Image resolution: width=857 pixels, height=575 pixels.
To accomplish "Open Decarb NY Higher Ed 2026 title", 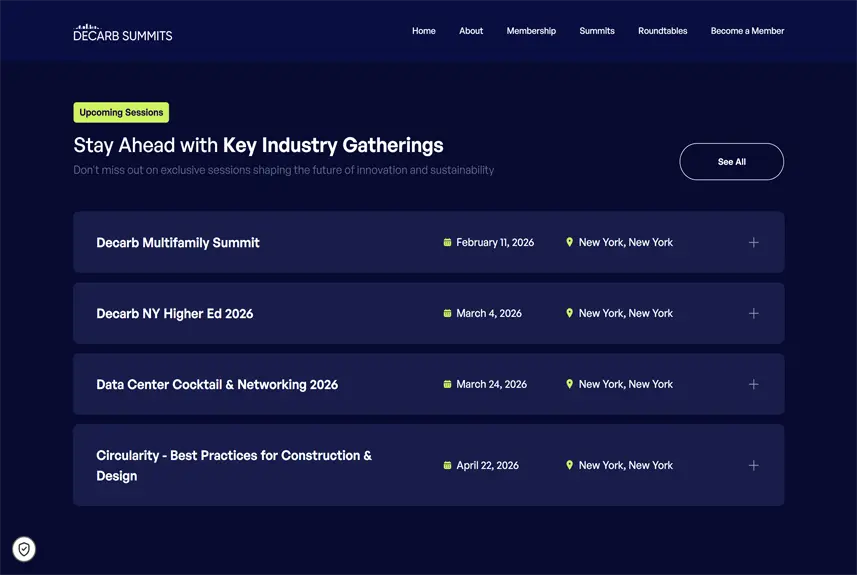I will [174, 314].
